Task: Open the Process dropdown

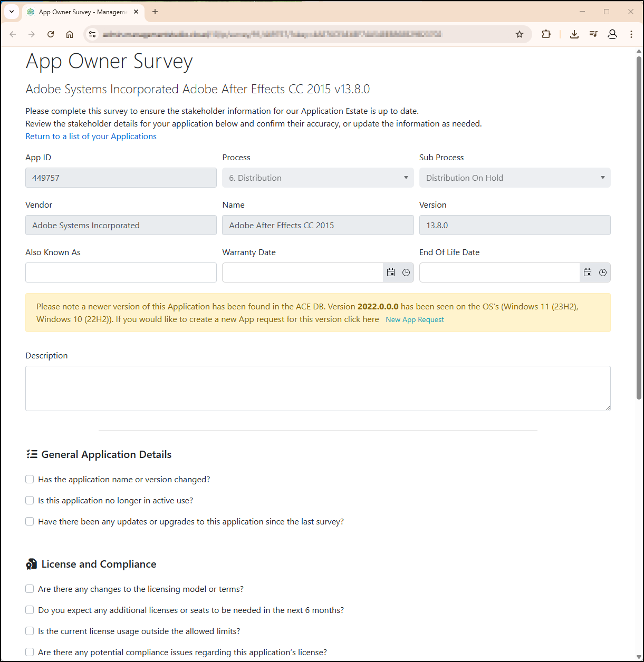Action: click(x=318, y=178)
